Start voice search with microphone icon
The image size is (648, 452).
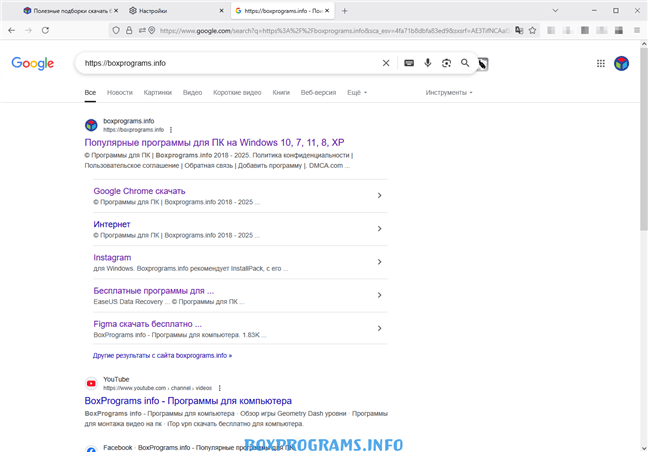[428, 63]
